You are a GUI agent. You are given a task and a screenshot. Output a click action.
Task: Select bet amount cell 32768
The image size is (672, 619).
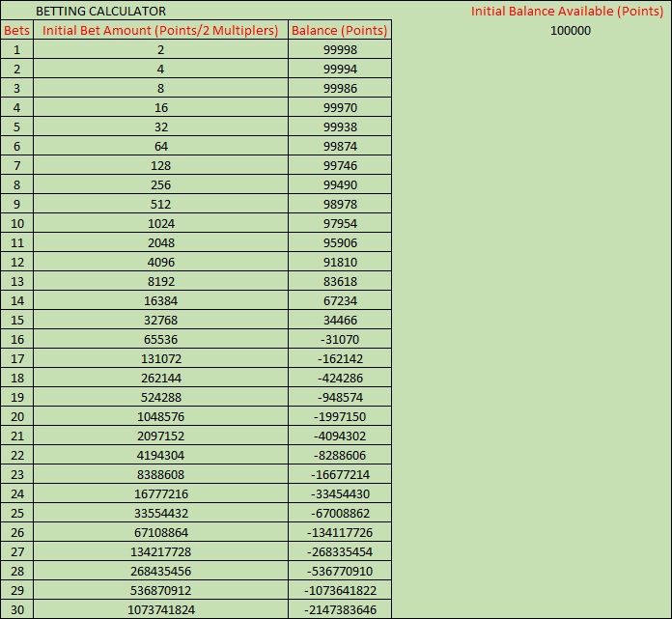tap(160, 320)
